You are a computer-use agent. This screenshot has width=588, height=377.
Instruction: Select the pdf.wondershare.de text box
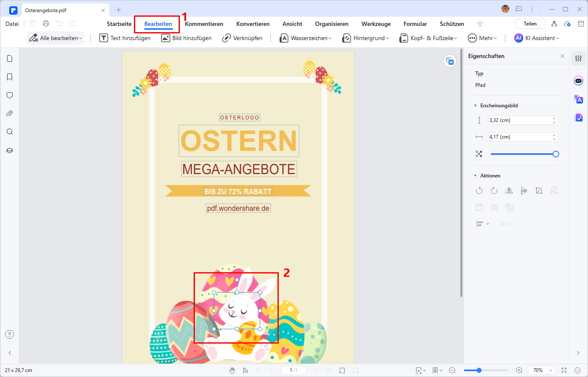coord(238,208)
